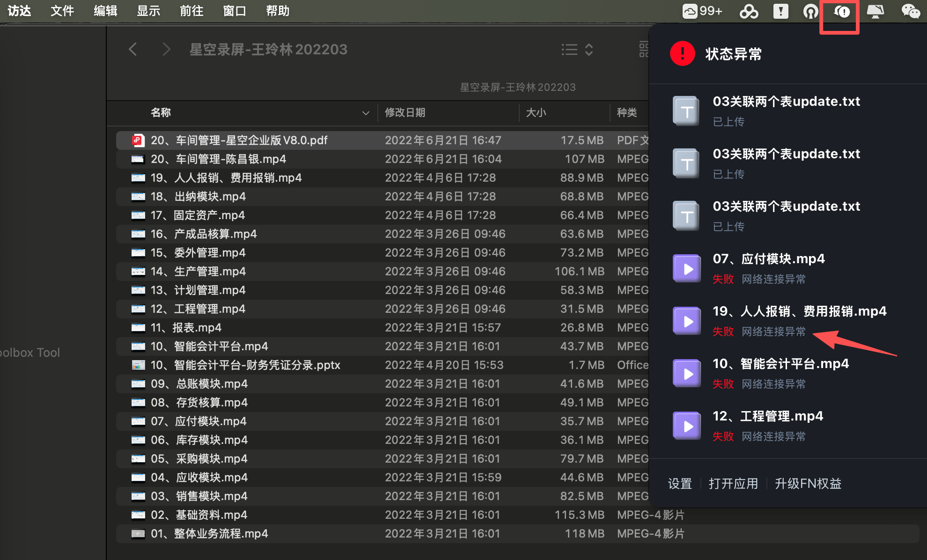Click the red 状态异常 error icon in the panel

(x=682, y=54)
